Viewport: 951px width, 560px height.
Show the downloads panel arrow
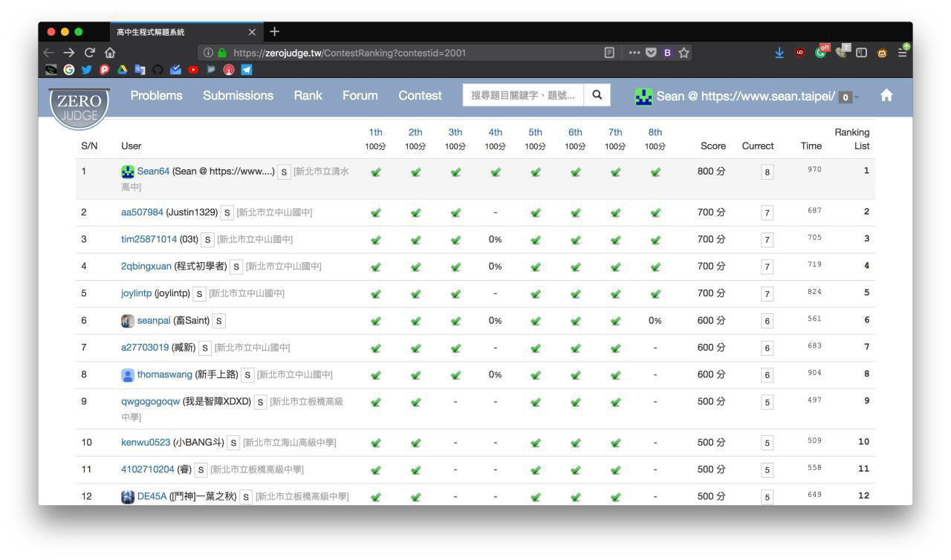tap(779, 53)
